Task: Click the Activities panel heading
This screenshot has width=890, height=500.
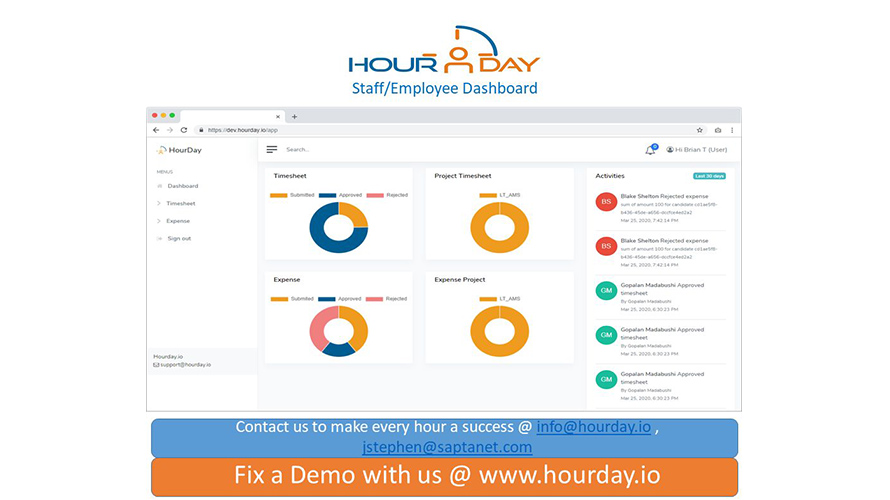Action: coord(610,176)
